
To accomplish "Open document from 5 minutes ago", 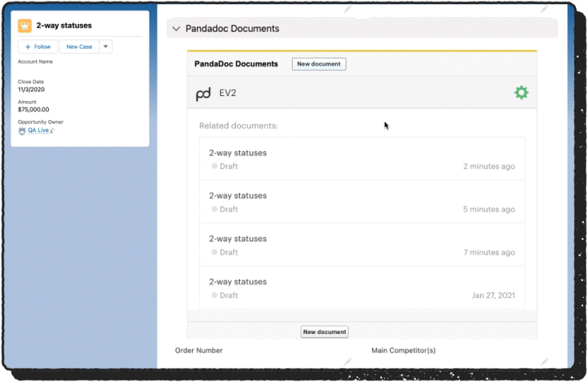I will point(362,202).
